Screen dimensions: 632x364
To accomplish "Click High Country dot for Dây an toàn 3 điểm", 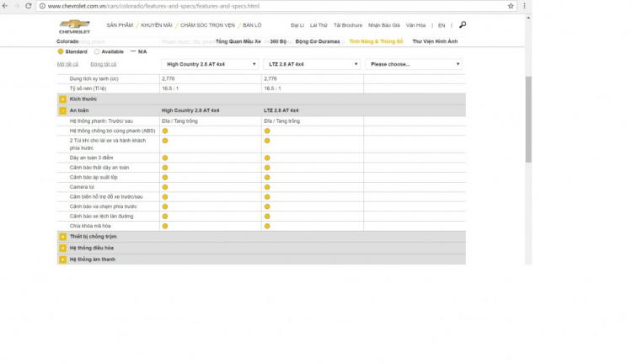I will click(165, 158).
